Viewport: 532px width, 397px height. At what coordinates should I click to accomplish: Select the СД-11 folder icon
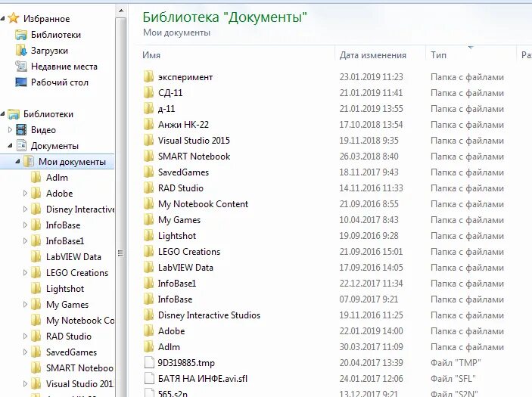tap(148, 92)
